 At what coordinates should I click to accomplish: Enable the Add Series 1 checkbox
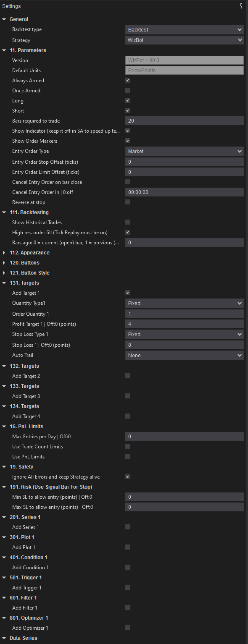(128, 527)
